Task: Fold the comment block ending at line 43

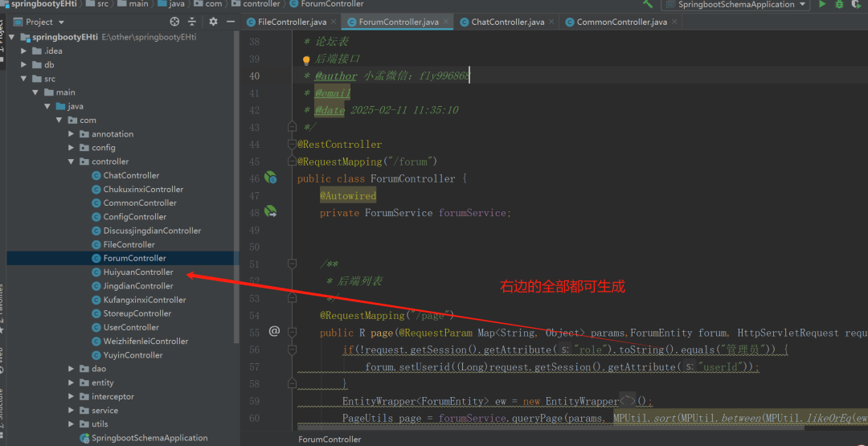Action: pos(292,127)
